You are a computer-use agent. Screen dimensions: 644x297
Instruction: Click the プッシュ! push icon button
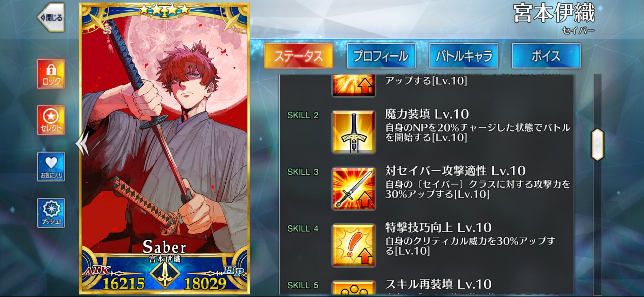[51, 213]
